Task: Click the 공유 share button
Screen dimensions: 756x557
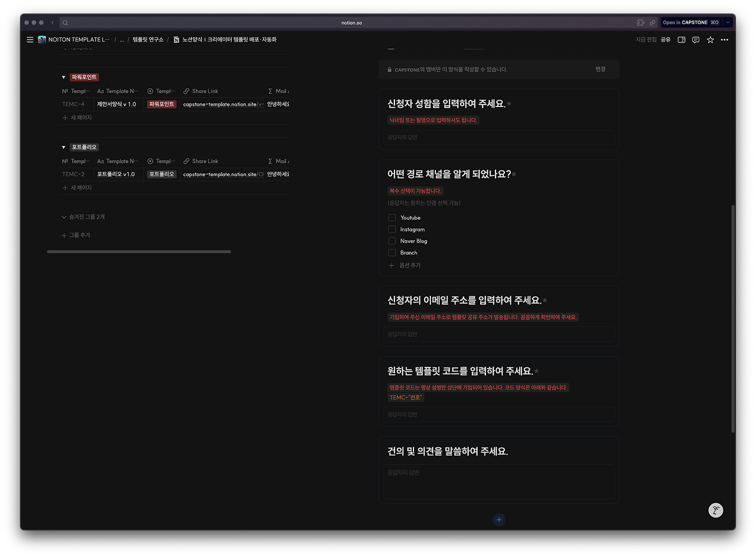Action: 665,40
